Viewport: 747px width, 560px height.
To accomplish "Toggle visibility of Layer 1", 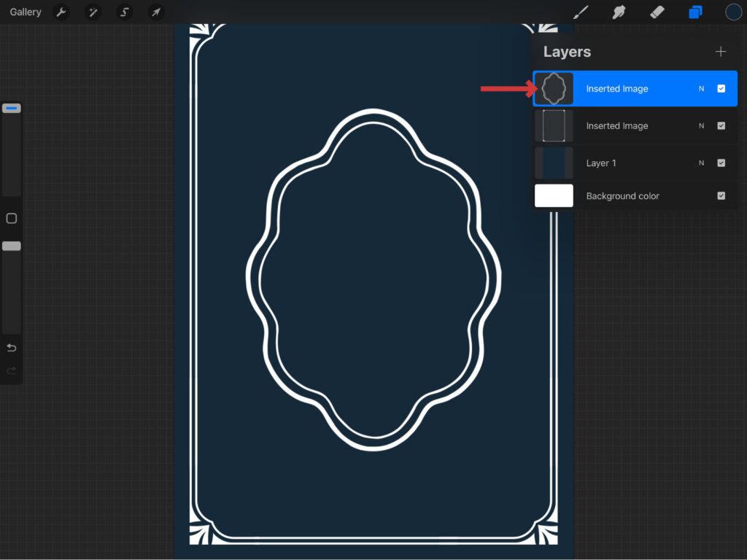I will (x=721, y=163).
